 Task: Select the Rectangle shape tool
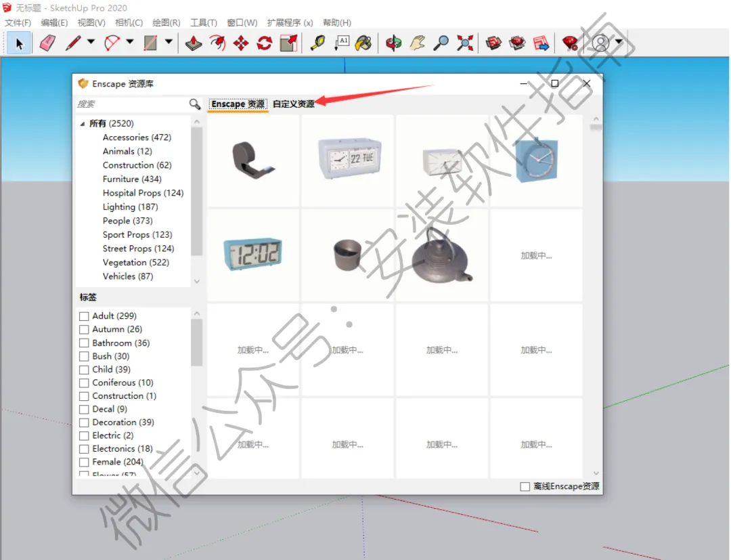point(150,43)
